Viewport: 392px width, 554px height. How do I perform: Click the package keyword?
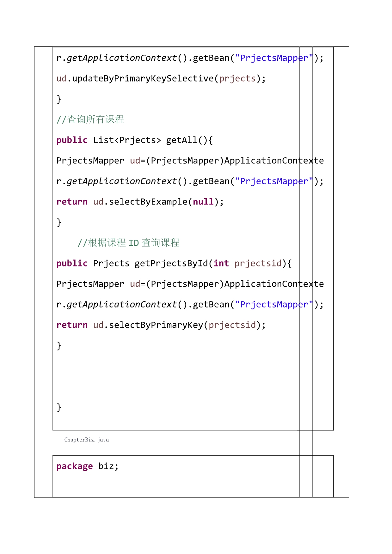click(x=75, y=466)
